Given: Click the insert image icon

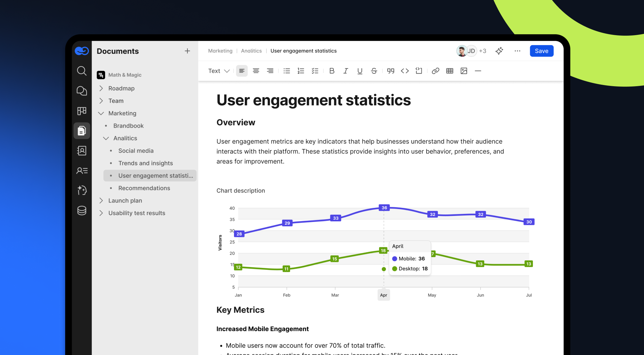Looking at the screenshot, I should tap(464, 71).
